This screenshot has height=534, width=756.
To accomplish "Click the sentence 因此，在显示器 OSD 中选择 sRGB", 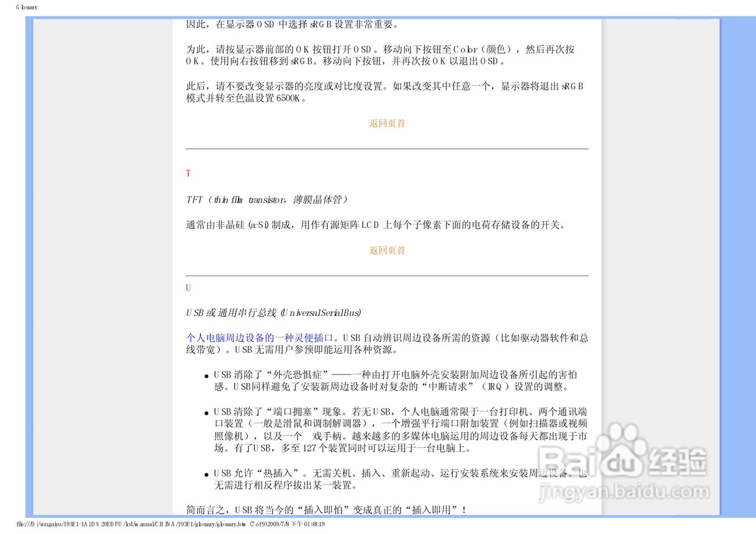I will [292, 25].
